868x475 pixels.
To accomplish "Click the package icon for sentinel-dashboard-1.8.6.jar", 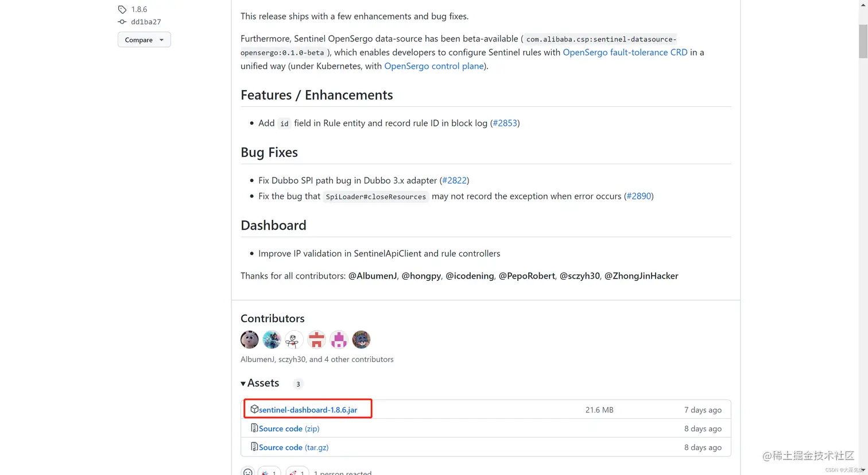I will 254,409.
